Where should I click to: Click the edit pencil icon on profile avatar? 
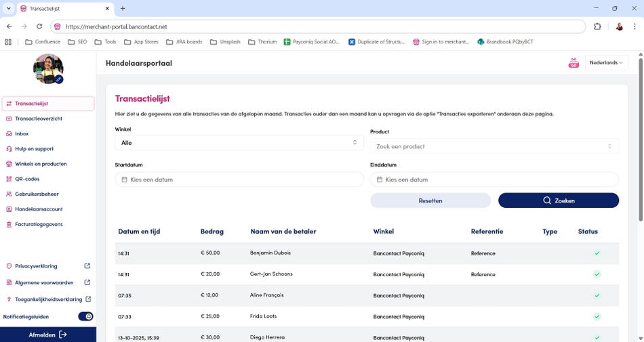(59, 79)
